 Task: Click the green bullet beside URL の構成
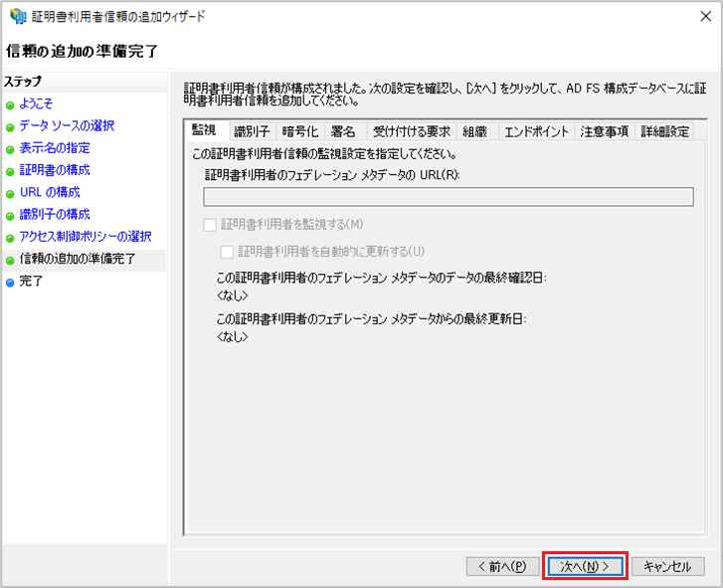pos(10,194)
